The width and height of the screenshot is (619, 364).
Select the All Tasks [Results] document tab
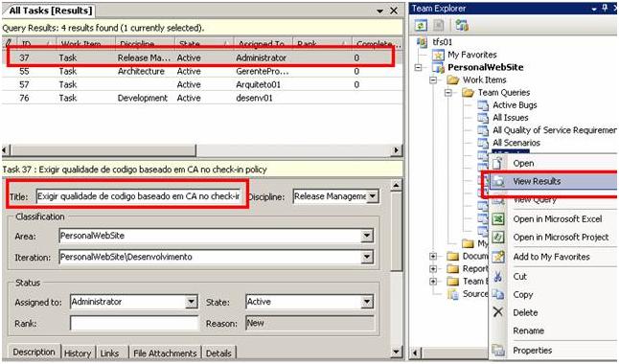[50, 11]
